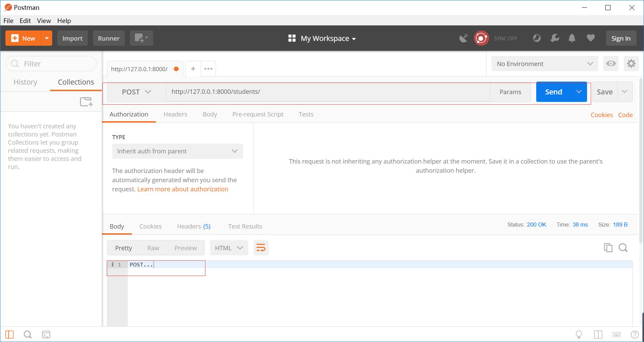Open the wrench settings icon
The image size is (644, 342).
coord(555,38)
